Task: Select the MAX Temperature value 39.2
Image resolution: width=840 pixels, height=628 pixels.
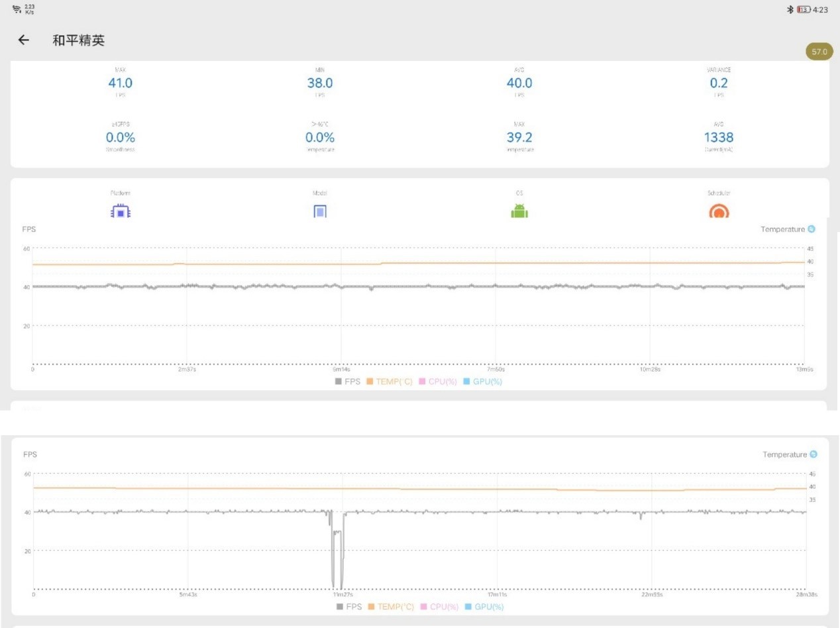Action: click(519, 138)
